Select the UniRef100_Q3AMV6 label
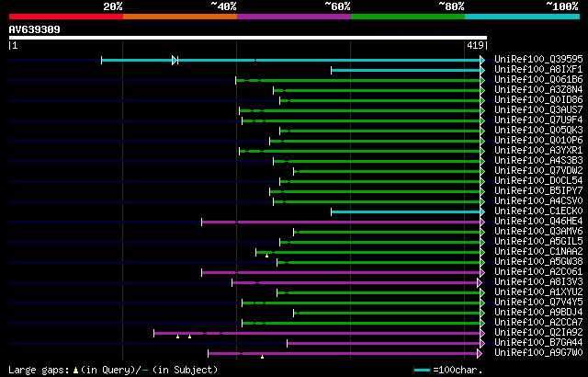This screenshot has height=377, width=588. point(538,232)
